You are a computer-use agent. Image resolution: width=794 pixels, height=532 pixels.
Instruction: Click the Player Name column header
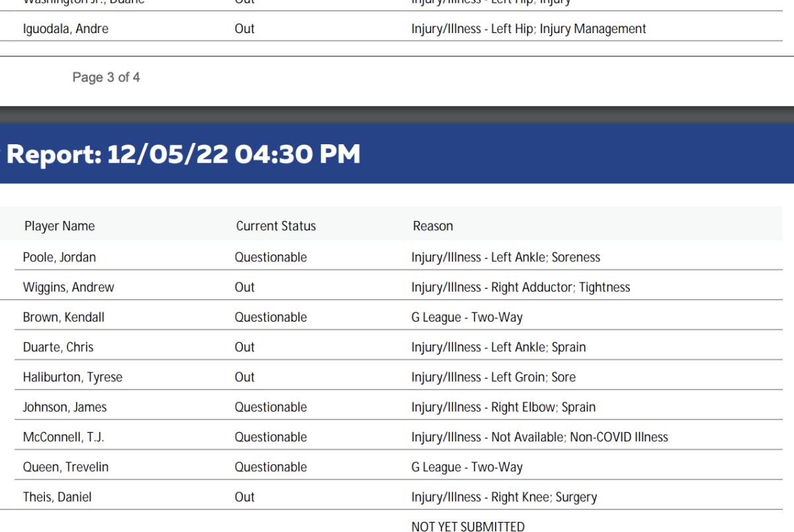[60, 226]
